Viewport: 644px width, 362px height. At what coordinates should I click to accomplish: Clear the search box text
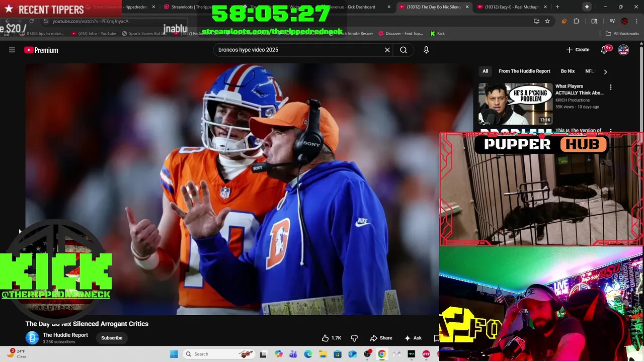click(x=387, y=50)
